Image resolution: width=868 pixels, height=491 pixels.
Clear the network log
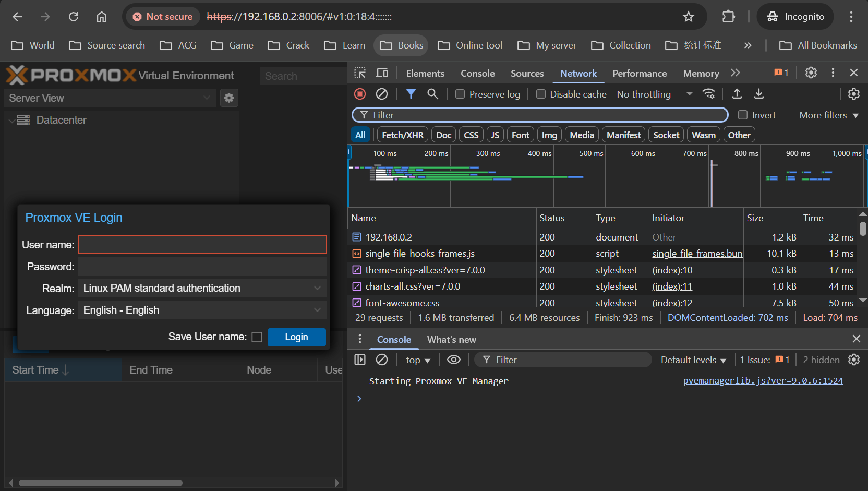click(382, 94)
